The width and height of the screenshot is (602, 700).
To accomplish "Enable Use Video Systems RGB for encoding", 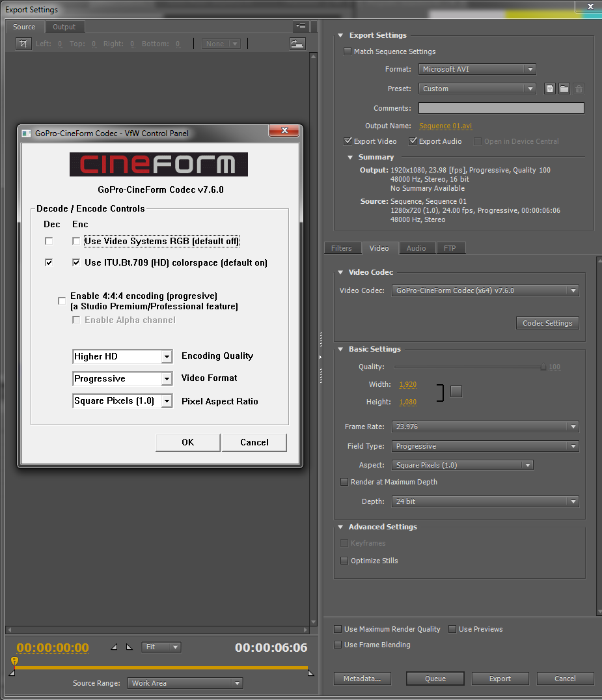I will [76, 242].
